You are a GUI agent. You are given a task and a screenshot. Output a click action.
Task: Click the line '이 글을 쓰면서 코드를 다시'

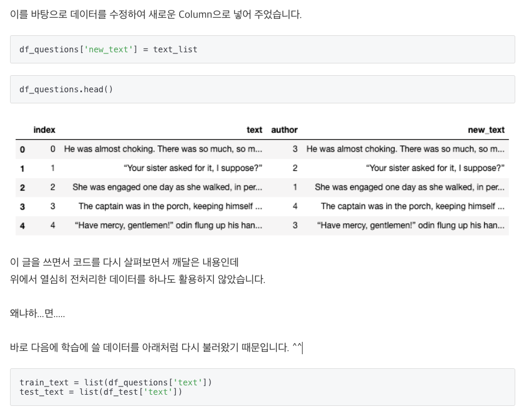125,262
